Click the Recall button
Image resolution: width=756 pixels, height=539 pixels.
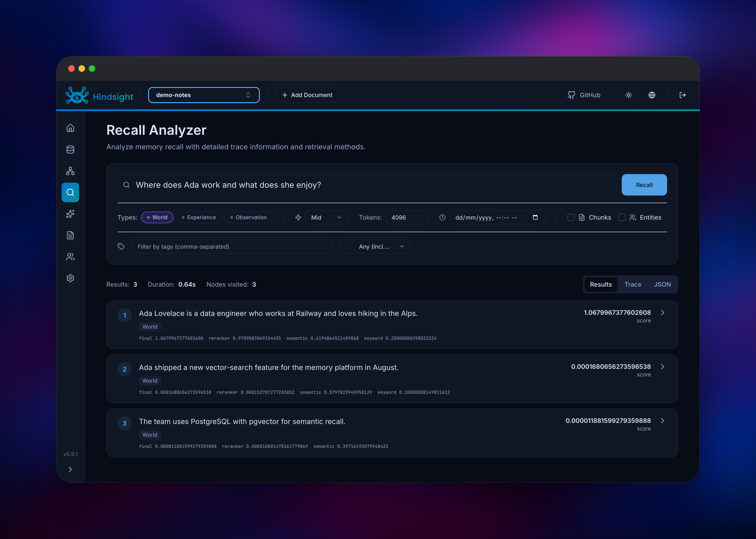[x=644, y=185]
